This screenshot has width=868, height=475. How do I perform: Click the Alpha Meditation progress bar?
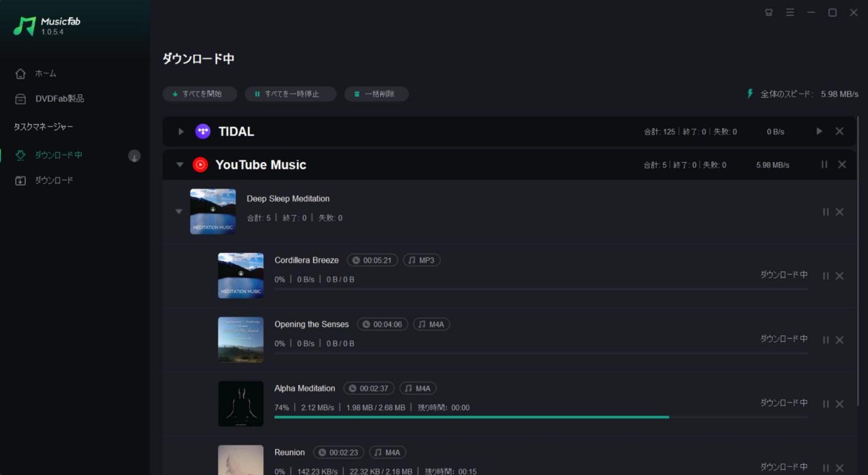point(541,417)
